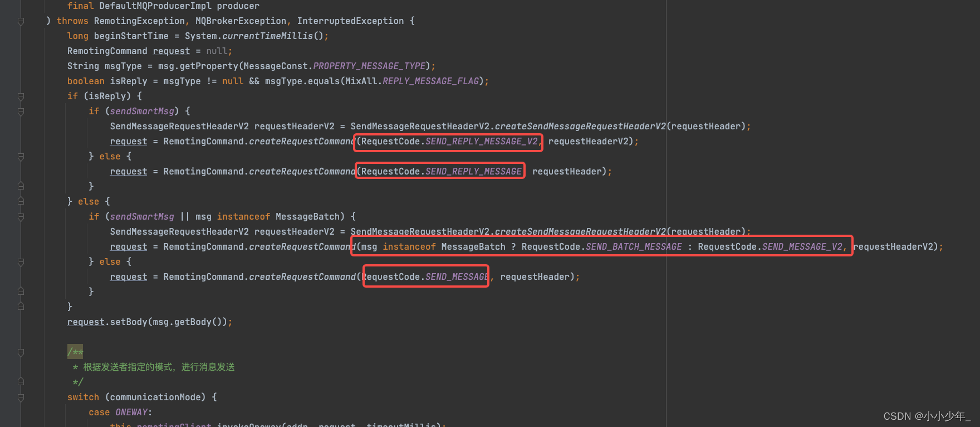
Task: Click the 'boolean' keyword
Action: [86, 81]
